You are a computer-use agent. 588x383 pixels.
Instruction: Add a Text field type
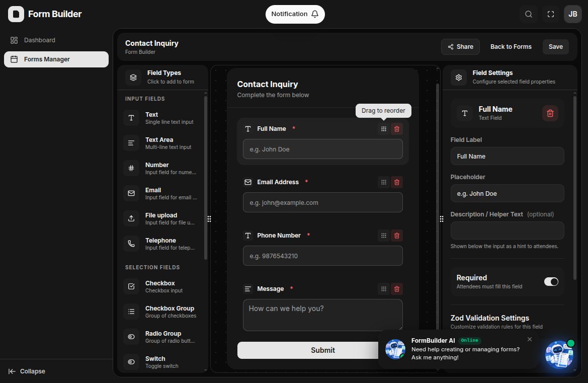pyautogui.click(x=162, y=118)
